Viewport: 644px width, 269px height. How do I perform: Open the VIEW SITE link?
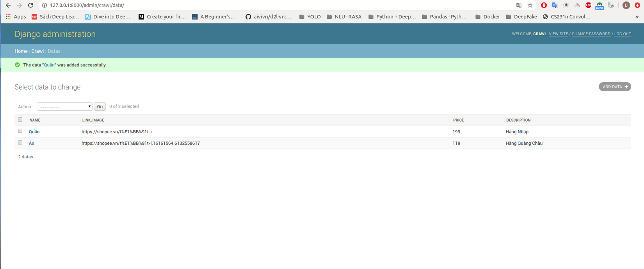coord(558,34)
